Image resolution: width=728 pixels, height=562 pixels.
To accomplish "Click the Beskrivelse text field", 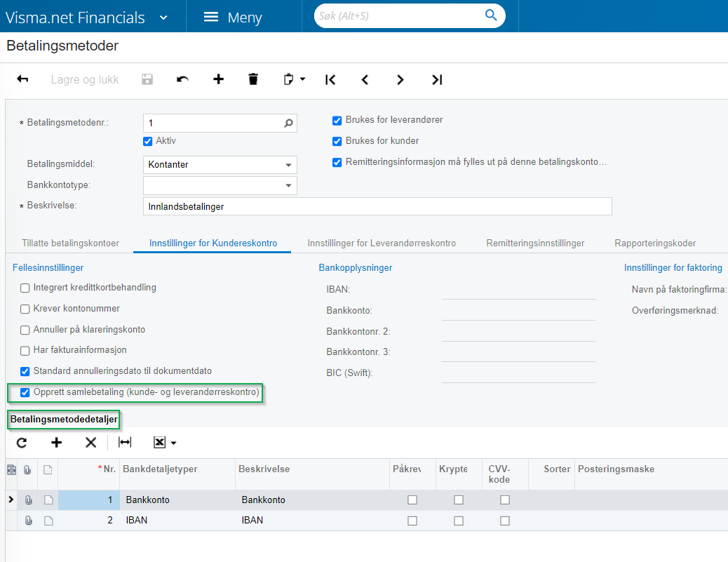I will click(x=377, y=206).
